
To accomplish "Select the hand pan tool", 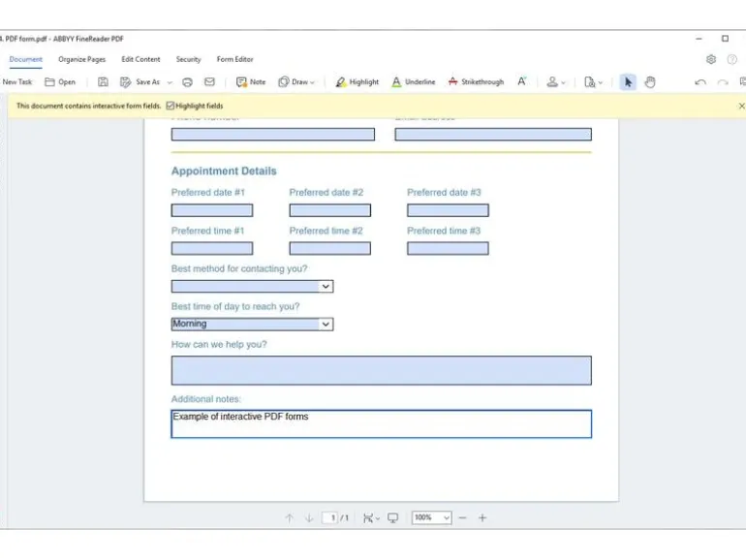I will coord(650,81).
